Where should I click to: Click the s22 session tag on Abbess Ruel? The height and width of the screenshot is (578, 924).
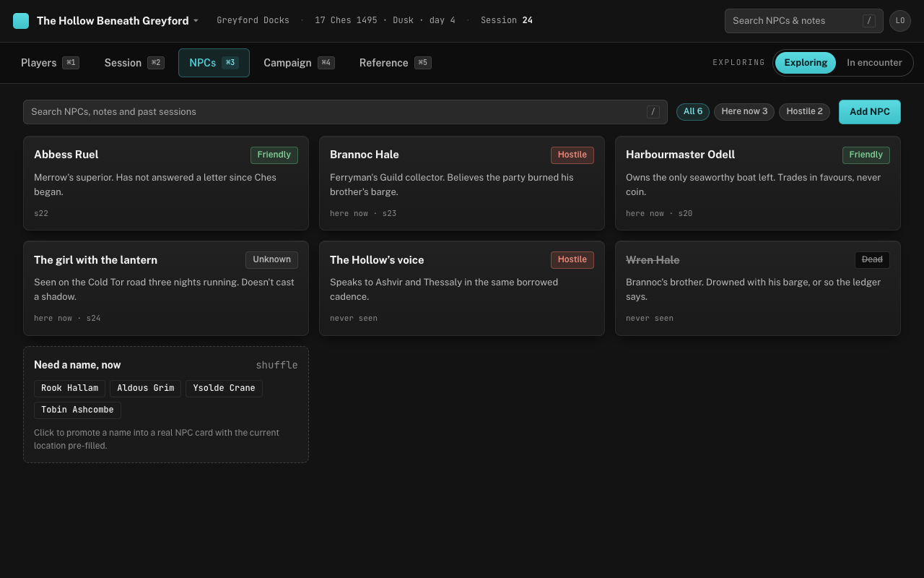pos(41,214)
